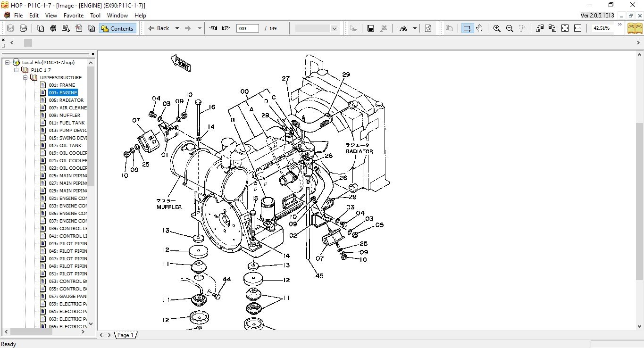The width and height of the screenshot is (644, 348).
Task: Toggle the rectangle zoom selection tool
Action: (x=467, y=28)
